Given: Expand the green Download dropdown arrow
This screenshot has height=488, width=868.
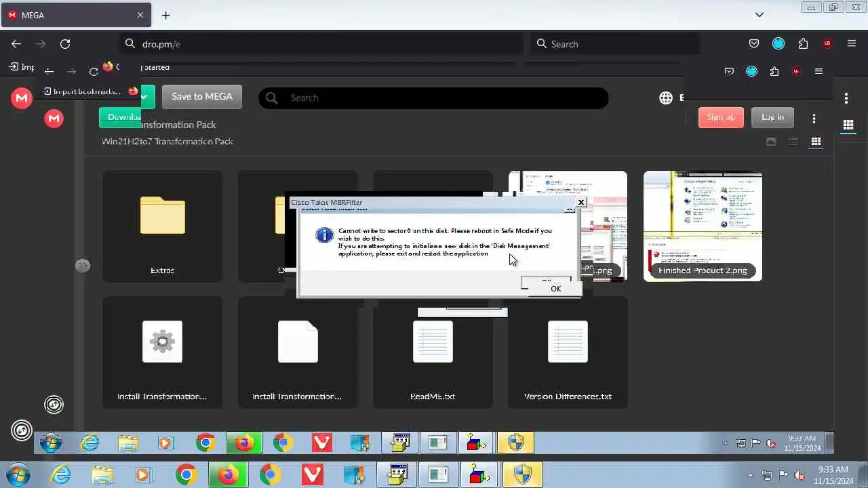Looking at the screenshot, I should tap(145, 97).
